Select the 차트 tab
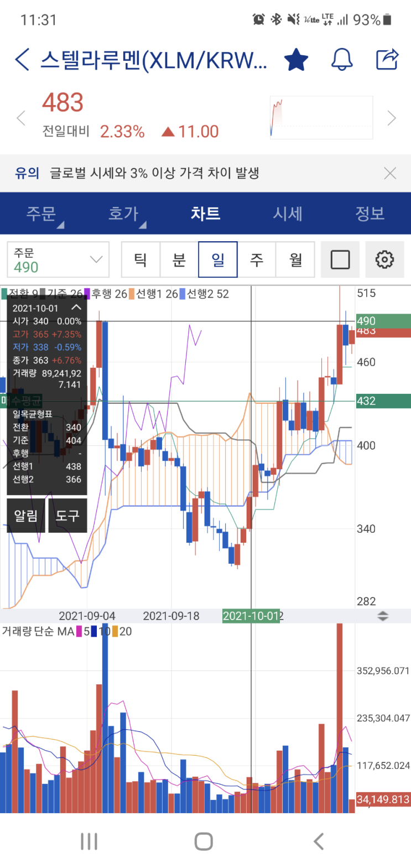The height and width of the screenshot is (868, 411). click(x=205, y=214)
